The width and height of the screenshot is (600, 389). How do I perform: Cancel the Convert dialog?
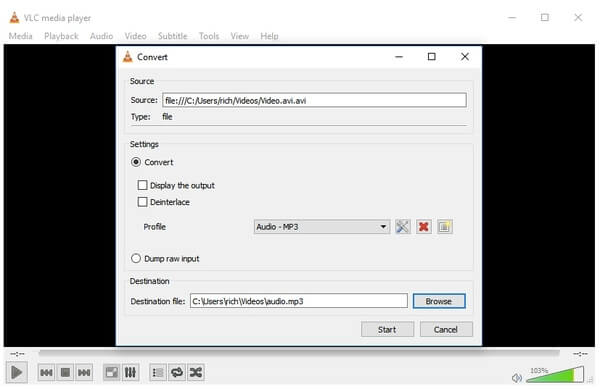pyautogui.click(x=446, y=329)
